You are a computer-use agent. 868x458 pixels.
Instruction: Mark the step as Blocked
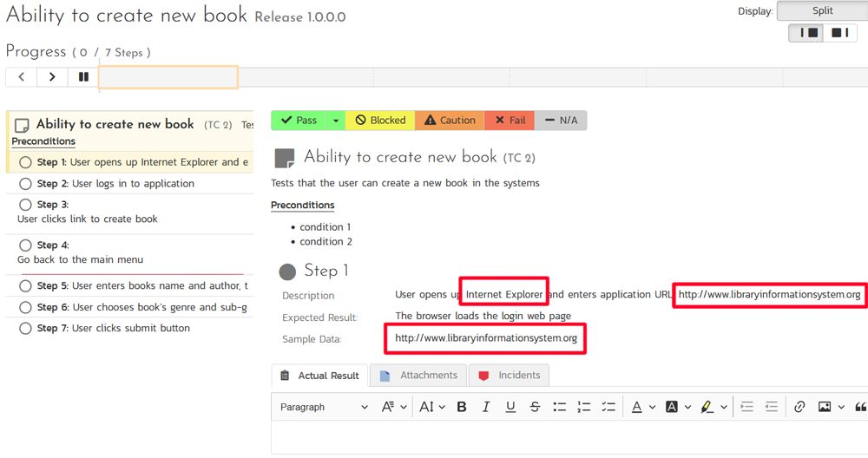(x=380, y=121)
